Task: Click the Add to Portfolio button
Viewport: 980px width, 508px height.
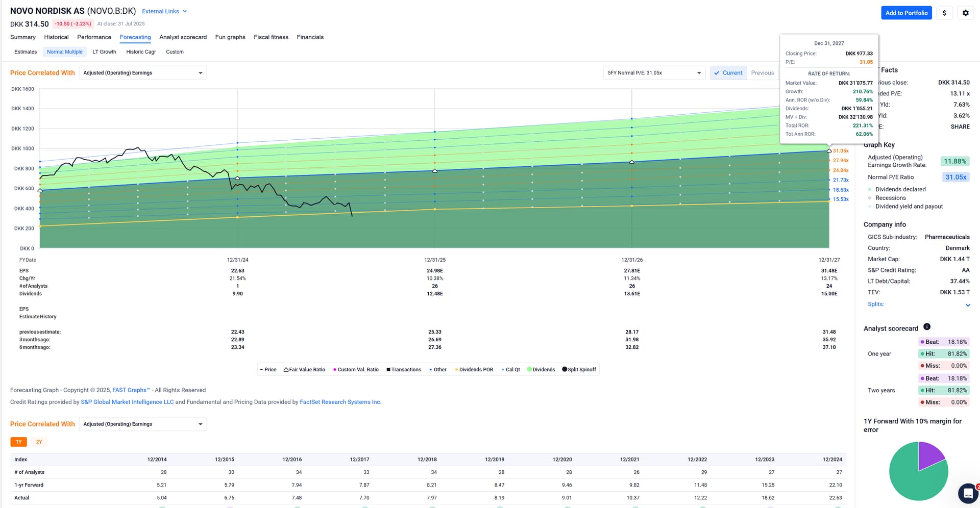Action: pos(906,13)
